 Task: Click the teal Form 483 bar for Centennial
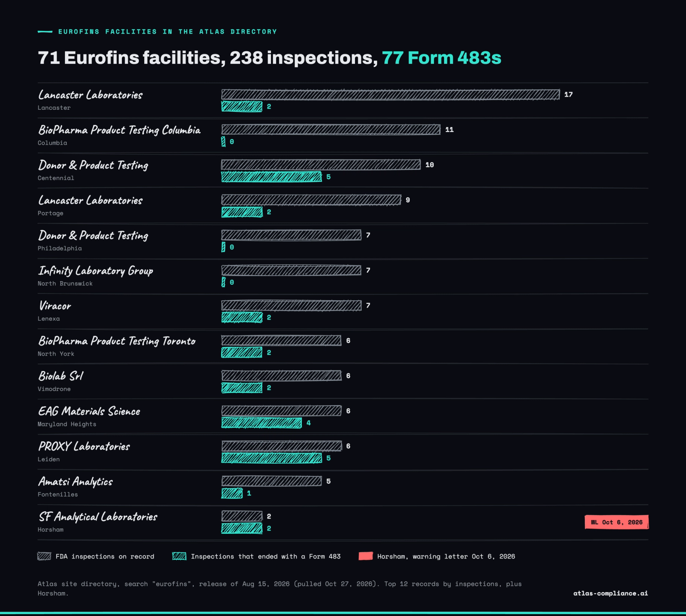coord(271,177)
